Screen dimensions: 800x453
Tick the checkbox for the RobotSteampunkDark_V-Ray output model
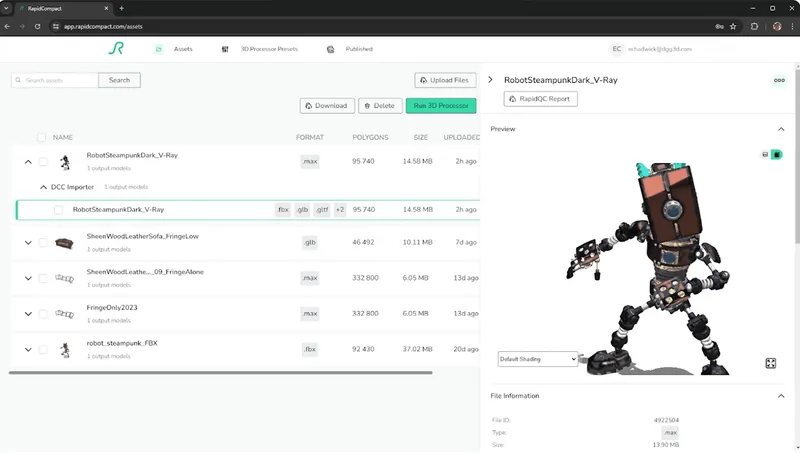[x=58, y=210]
